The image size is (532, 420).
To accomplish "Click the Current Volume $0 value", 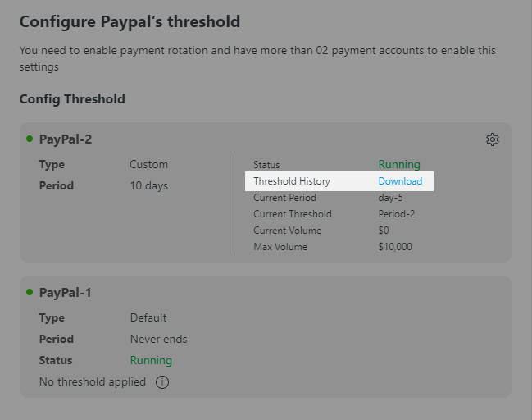I will 384,231.
